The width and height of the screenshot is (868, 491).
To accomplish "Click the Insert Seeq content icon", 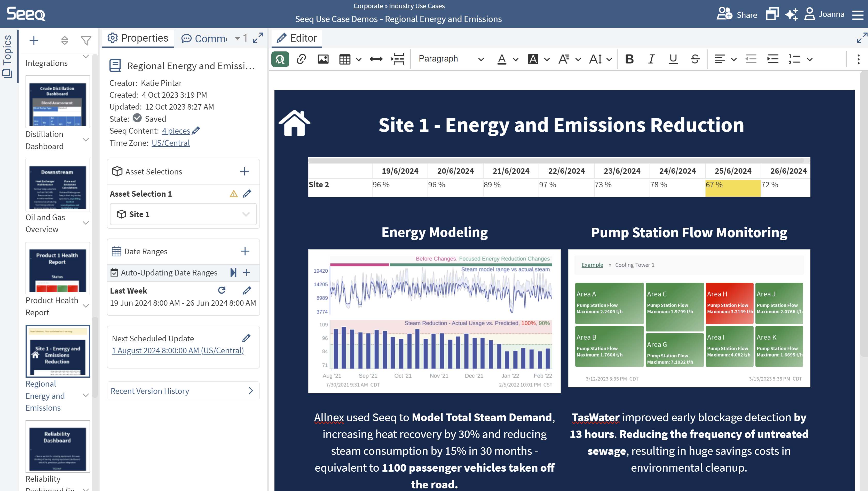I will click(x=280, y=59).
